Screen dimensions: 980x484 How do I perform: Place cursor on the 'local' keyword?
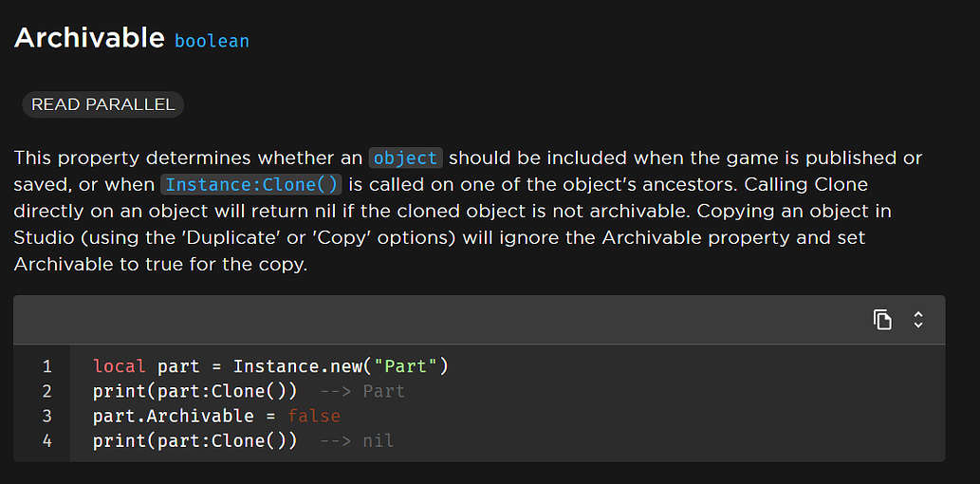(120, 366)
